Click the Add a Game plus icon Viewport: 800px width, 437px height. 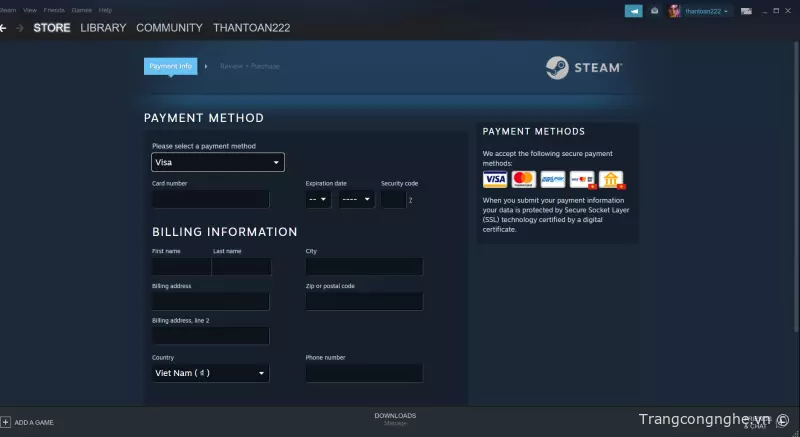tap(5, 422)
